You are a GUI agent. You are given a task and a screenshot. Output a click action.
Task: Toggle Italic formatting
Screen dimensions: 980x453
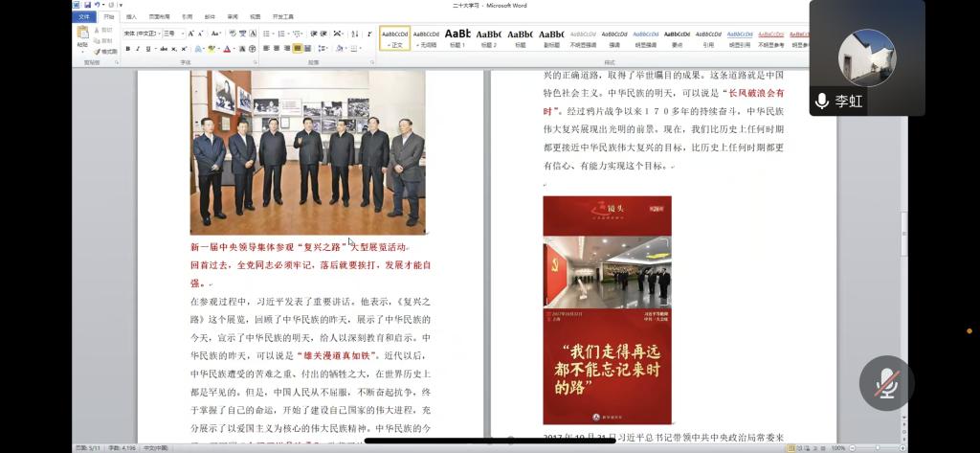point(138,48)
